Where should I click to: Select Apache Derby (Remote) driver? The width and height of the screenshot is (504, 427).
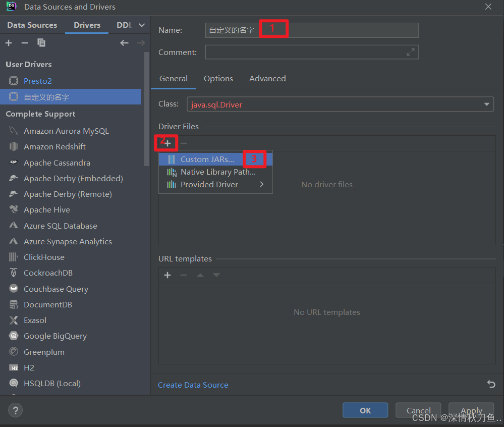71,194
